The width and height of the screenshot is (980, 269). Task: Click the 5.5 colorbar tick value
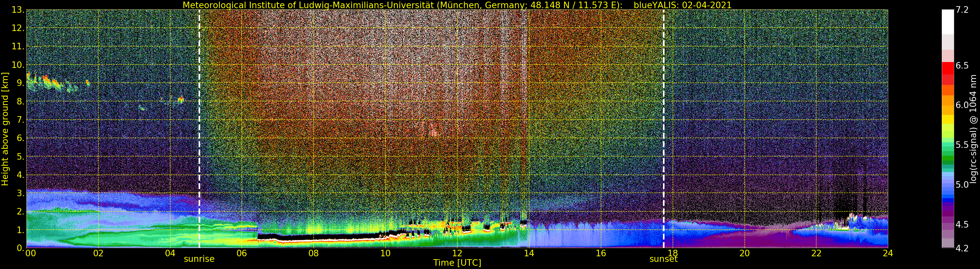[x=962, y=145]
